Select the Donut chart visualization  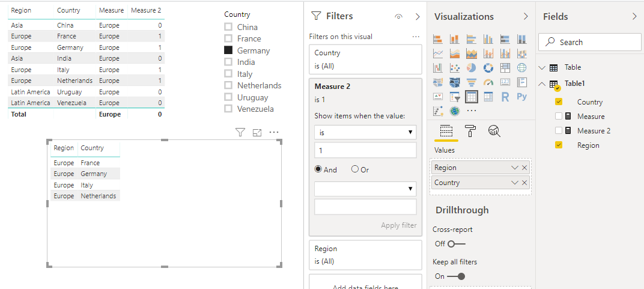tap(488, 67)
